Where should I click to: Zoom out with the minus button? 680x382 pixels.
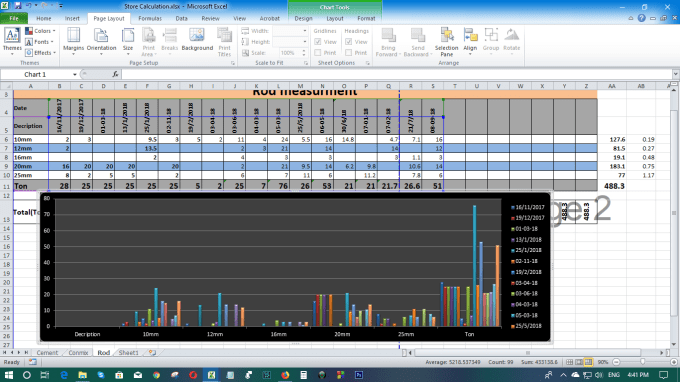(616, 362)
